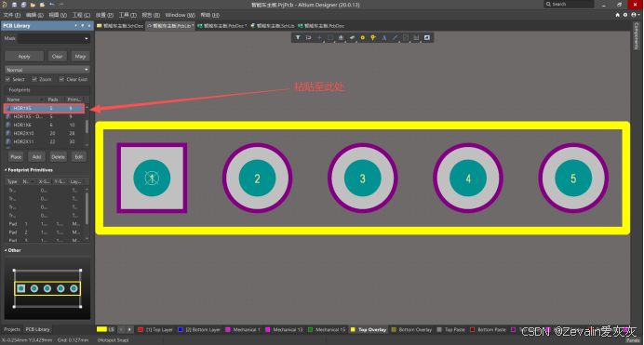This screenshot has height=345, width=644.
Task: Switch to the first SchDoc document tab
Action: 120,26
